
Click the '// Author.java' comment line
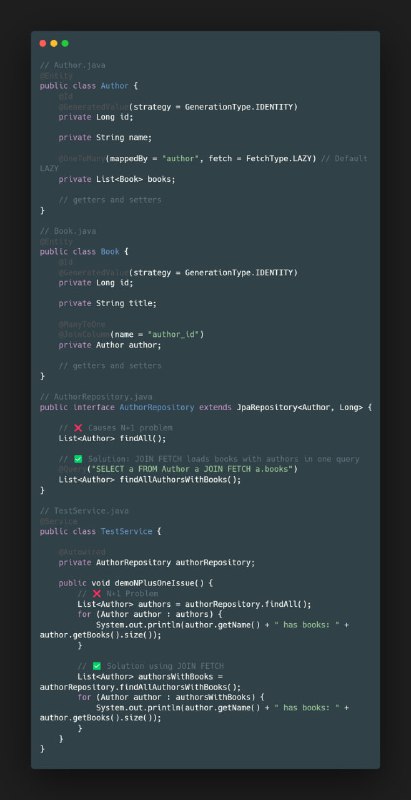(x=72, y=65)
